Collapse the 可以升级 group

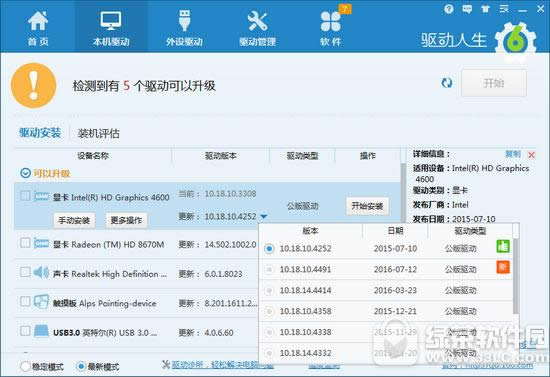(x=25, y=173)
